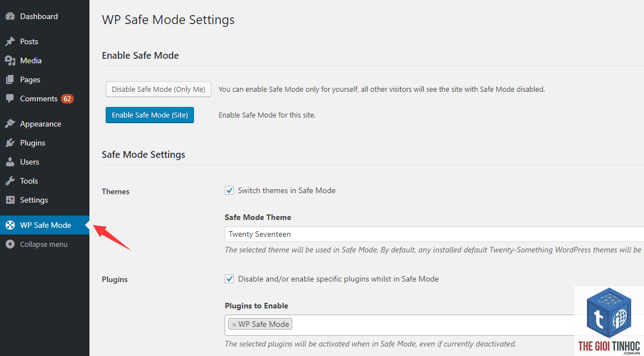
Task: Click the Tools wrench icon
Action: coord(10,181)
